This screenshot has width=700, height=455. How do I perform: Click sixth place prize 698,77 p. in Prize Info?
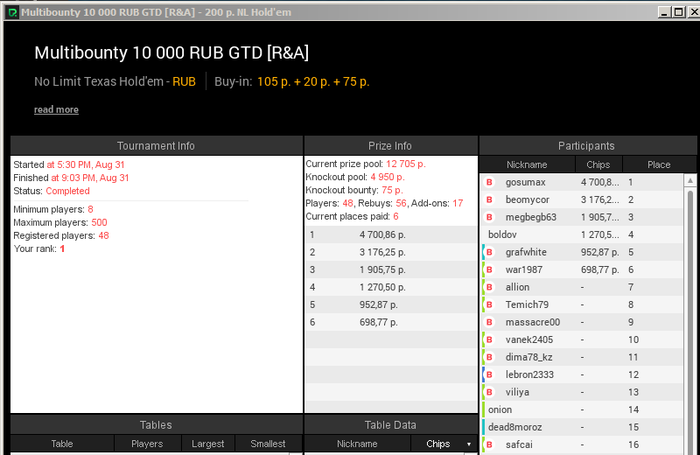(x=379, y=322)
